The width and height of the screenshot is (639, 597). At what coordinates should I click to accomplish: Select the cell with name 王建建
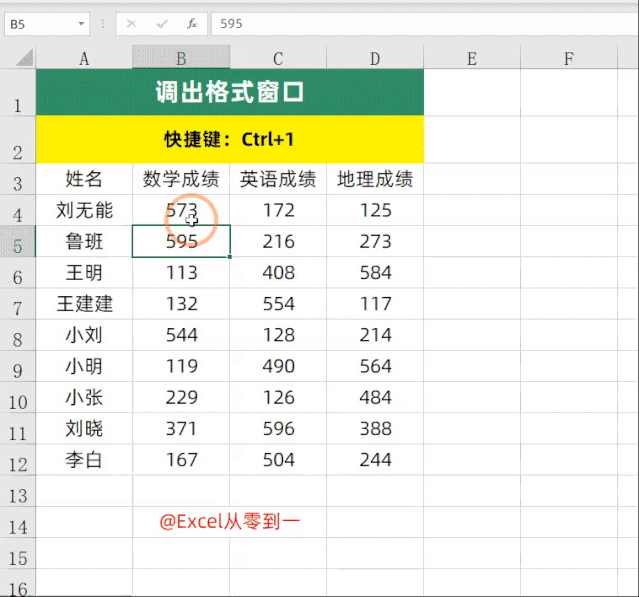point(84,304)
